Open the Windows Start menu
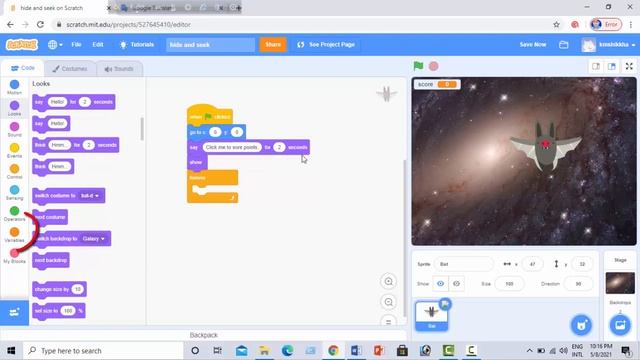 point(11,351)
